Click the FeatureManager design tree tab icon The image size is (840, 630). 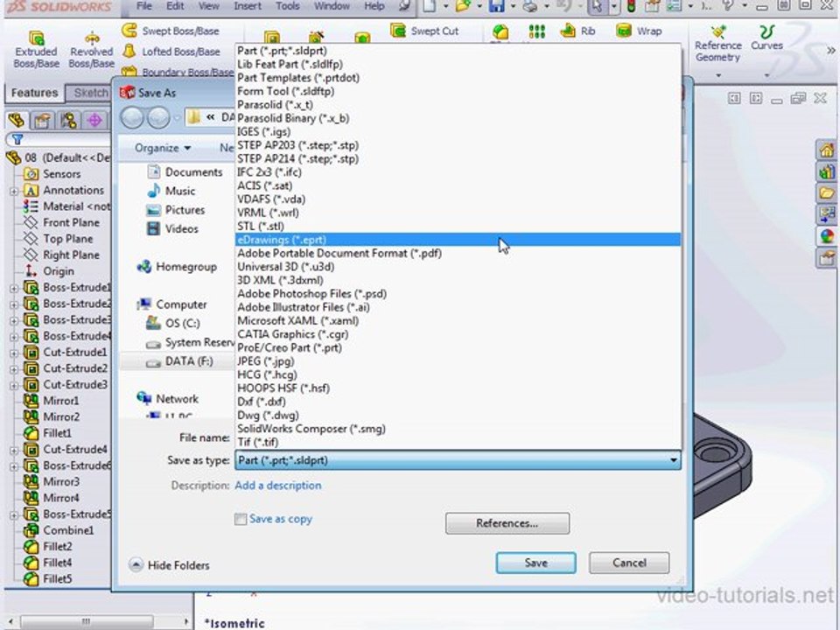[x=17, y=120]
